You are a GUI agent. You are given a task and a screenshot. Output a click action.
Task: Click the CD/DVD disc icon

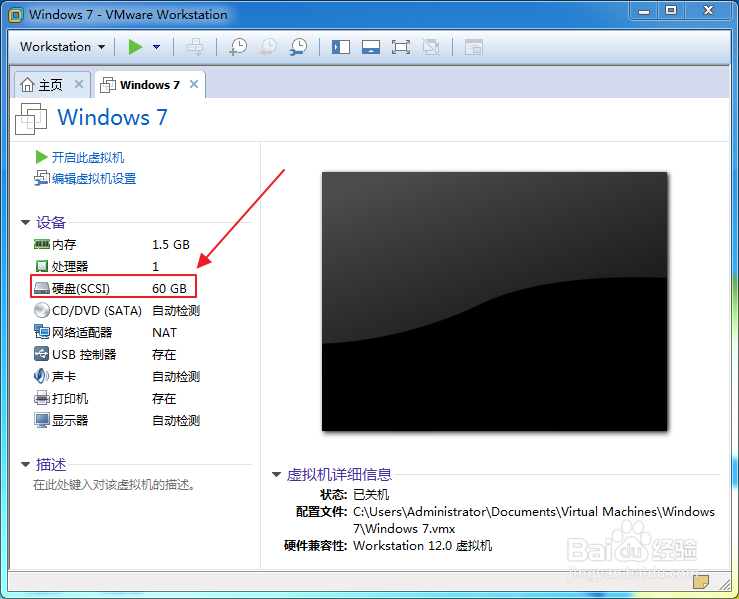pyautogui.click(x=41, y=310)
